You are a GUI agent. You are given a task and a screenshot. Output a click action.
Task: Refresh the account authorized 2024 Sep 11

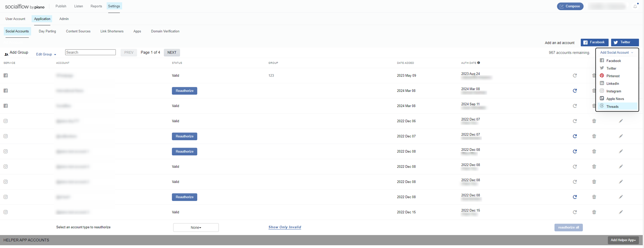[x=575, y=106]
